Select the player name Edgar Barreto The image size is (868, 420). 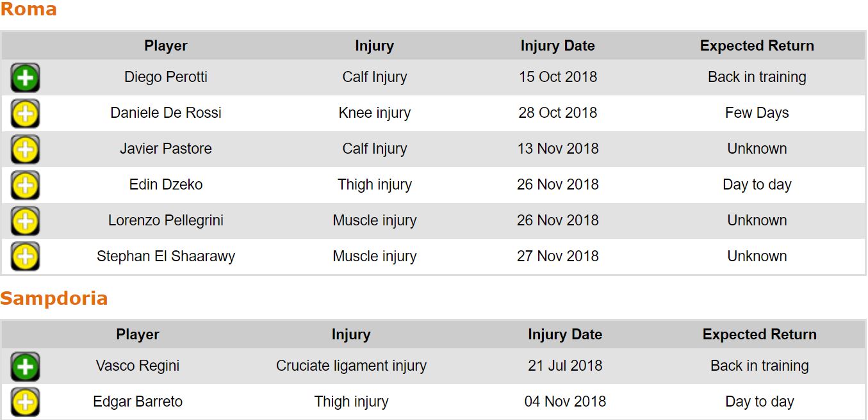point(138,402)
